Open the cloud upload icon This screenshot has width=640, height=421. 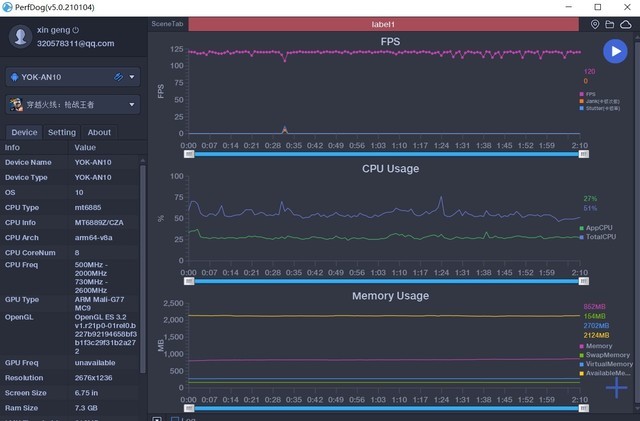tap(625, 25)
